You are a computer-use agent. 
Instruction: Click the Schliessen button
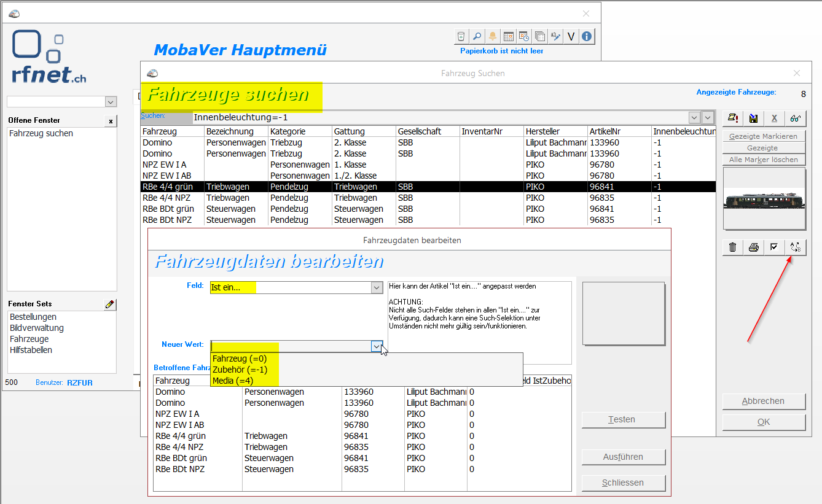(623, 483)
